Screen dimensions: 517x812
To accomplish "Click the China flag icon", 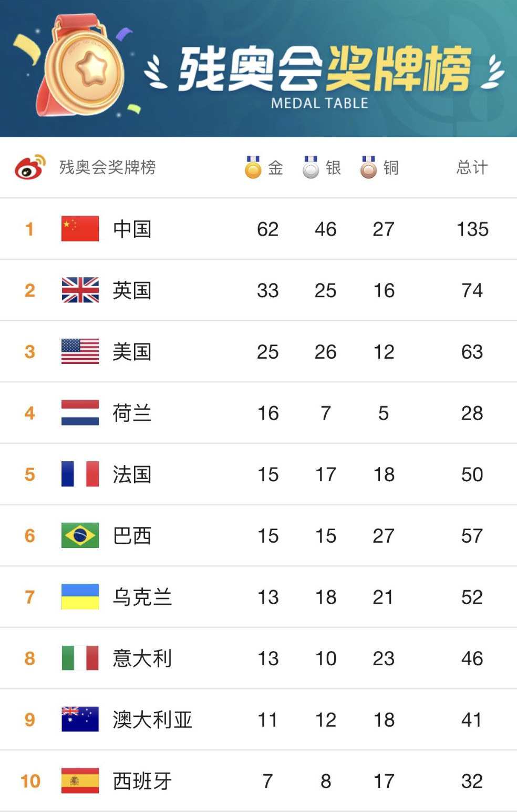I will pyautogui.click(x=80, y=229).
